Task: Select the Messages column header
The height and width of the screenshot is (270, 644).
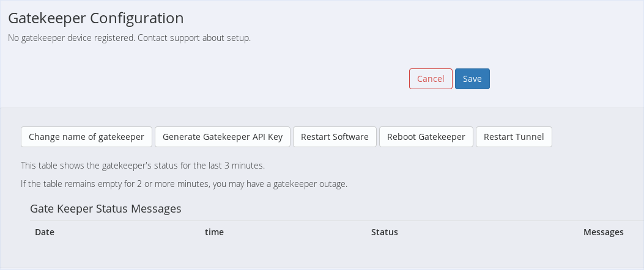Action: [x=603, y=232]
